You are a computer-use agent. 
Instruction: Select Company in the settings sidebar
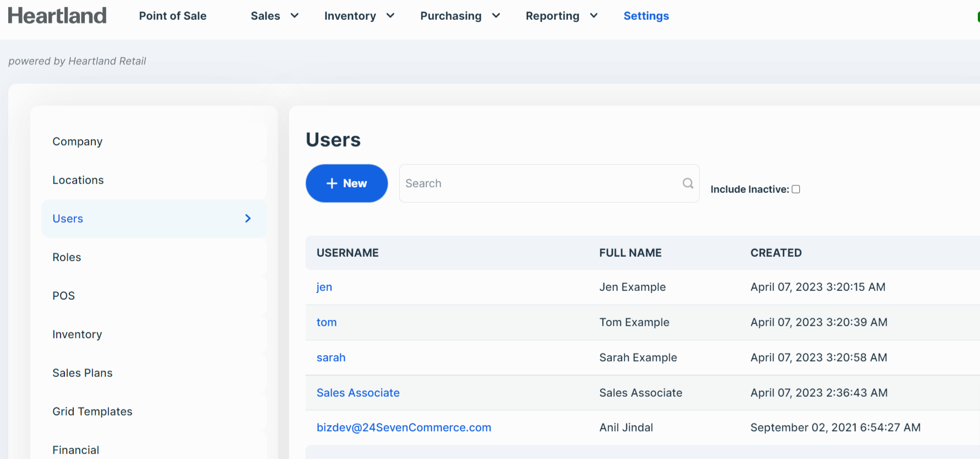coord(154,142)
